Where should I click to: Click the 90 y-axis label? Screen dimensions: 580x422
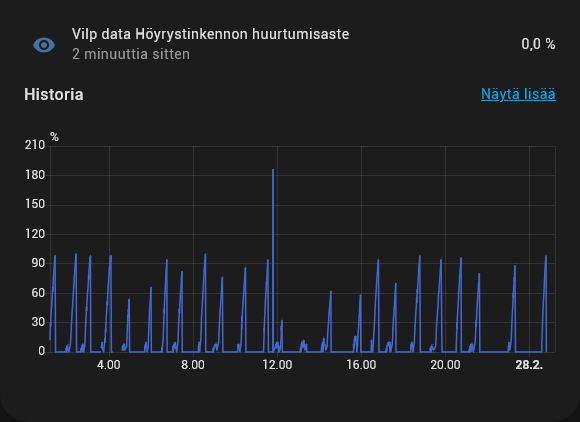pos(38,263)
